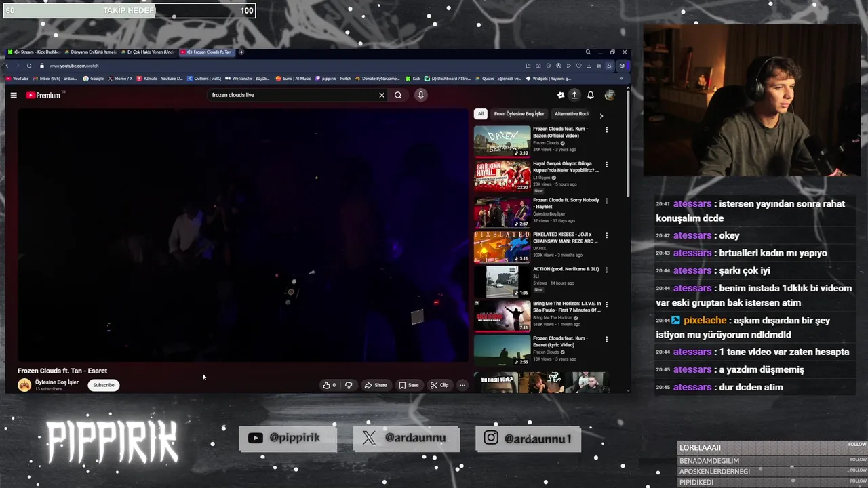Go back with the browser back arrow

(7, 66)
